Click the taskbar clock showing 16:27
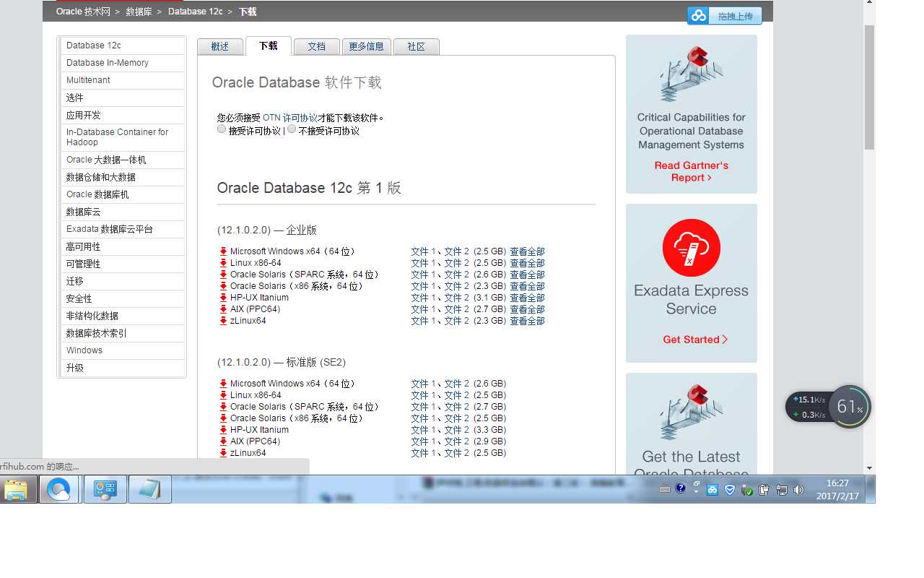This screenshot has width=924, height=578. (838, 490)
